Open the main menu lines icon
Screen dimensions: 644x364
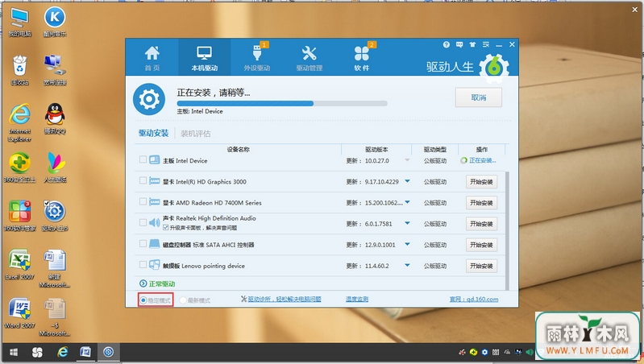click(x=486, y=44)
